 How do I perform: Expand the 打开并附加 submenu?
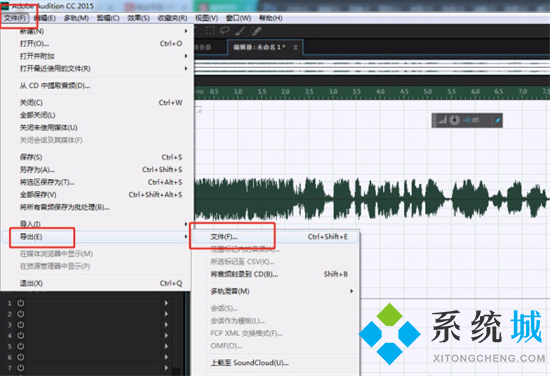pos(97,56)
